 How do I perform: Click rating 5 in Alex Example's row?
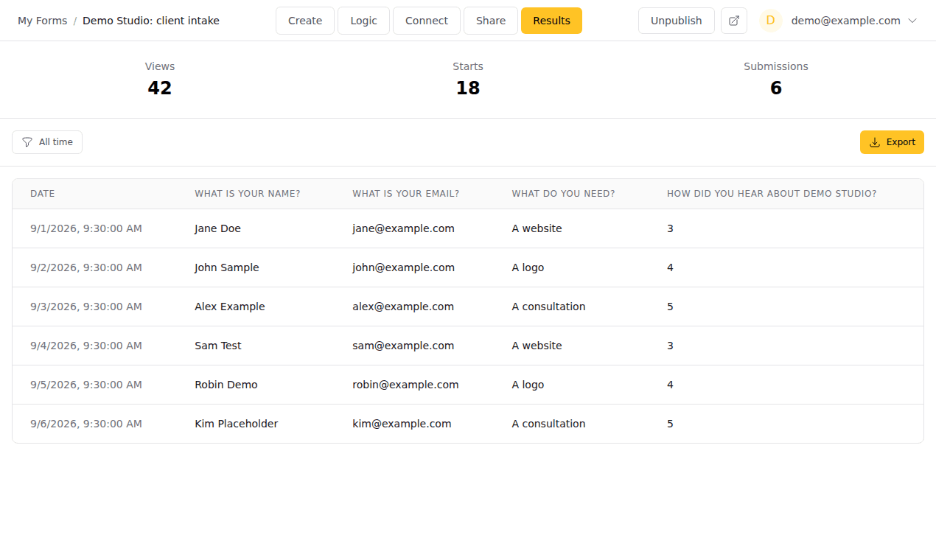click(x=670, y=307)
